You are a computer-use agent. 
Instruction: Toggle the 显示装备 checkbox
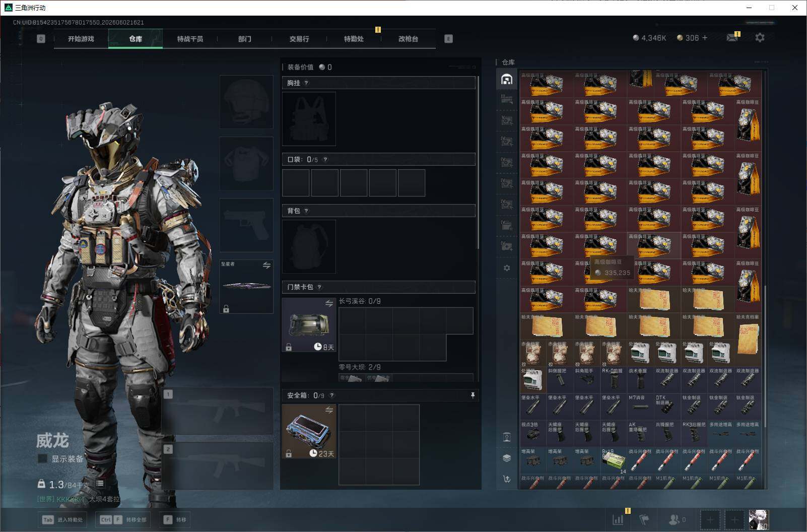[x=43, y=458]
